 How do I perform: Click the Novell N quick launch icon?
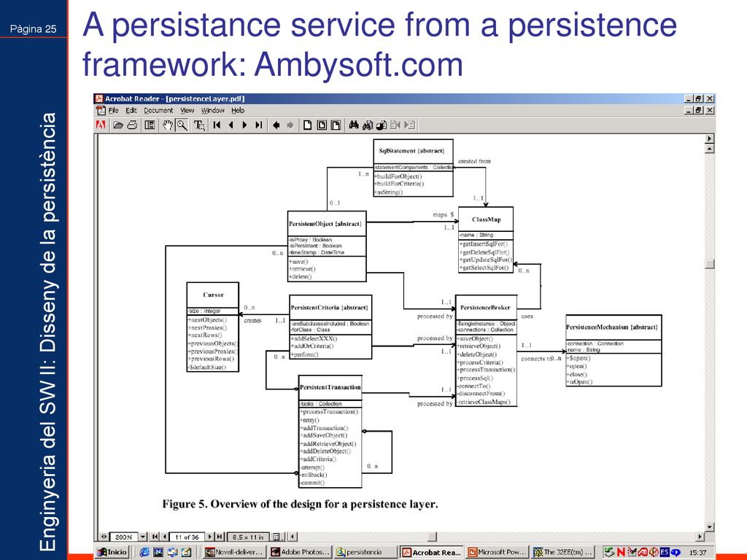pyautogui.click(x=158, y=553)
